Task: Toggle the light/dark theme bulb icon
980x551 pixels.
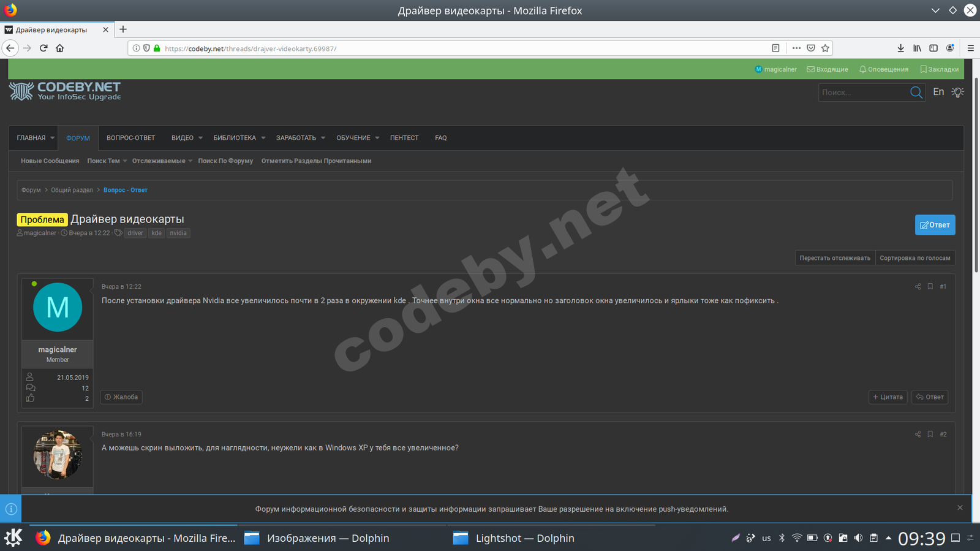Action: coord(958,93)
